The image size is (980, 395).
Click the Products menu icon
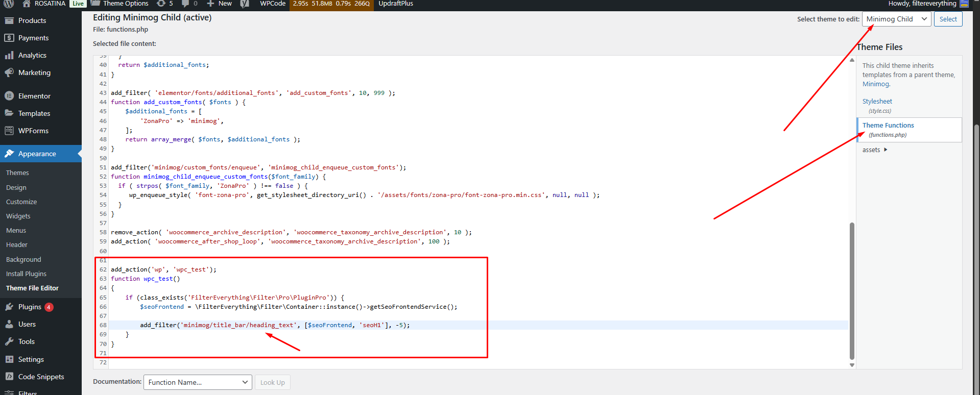(9, 20)
